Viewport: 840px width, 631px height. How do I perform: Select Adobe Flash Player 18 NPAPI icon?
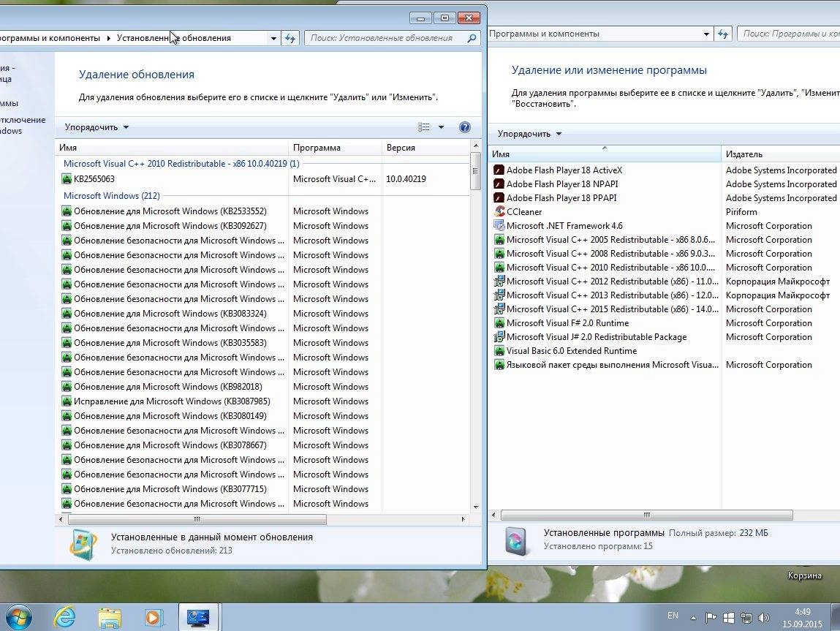coord(499,184)
